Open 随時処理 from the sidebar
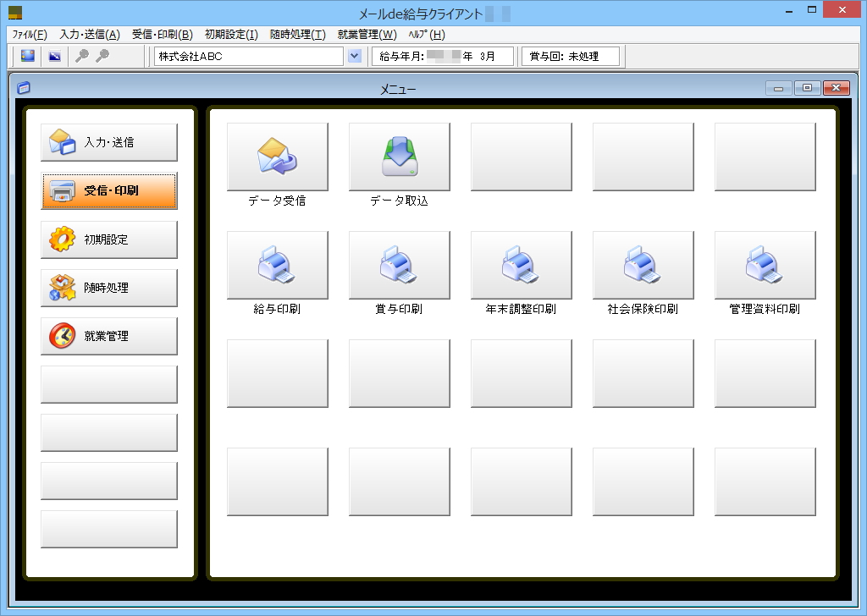 109,288
